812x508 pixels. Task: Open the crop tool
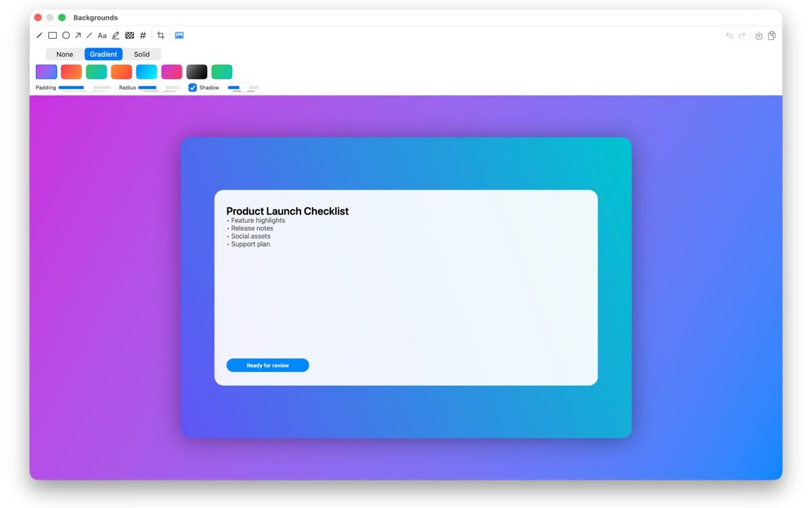pyautogui.click(x=160, y=35)
